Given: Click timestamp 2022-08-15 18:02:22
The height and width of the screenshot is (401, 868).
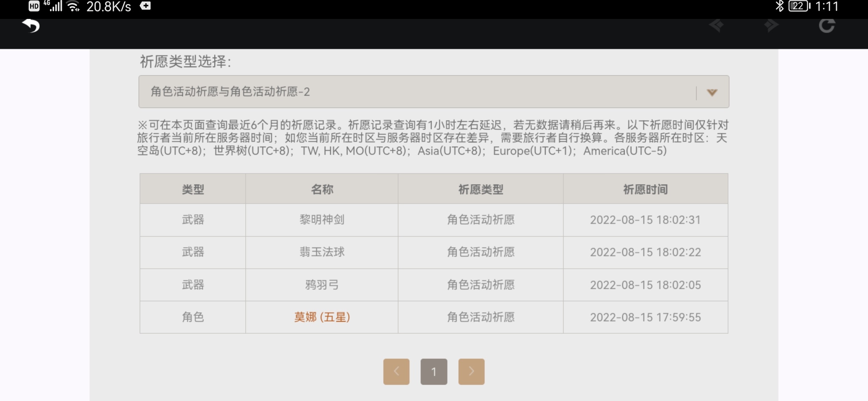Looking at the screenshot, I should [645, 252].
